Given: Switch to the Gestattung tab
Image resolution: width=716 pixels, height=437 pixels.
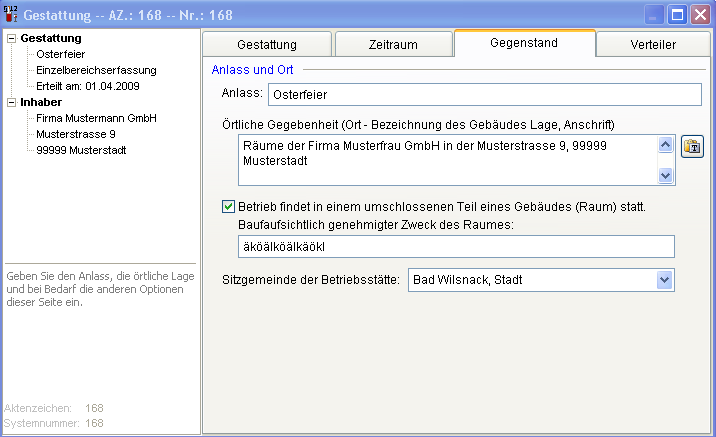Looking at the screenshot, I should point(267,45).
